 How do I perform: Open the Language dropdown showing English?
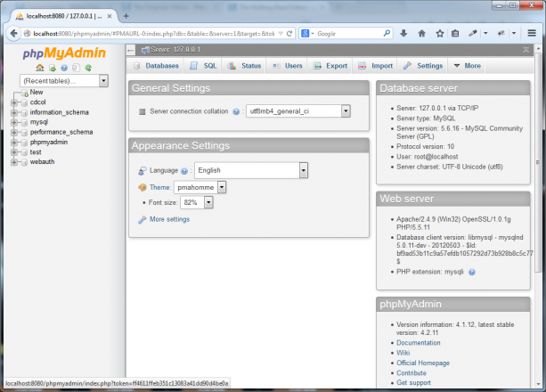(x=251, y=170)
